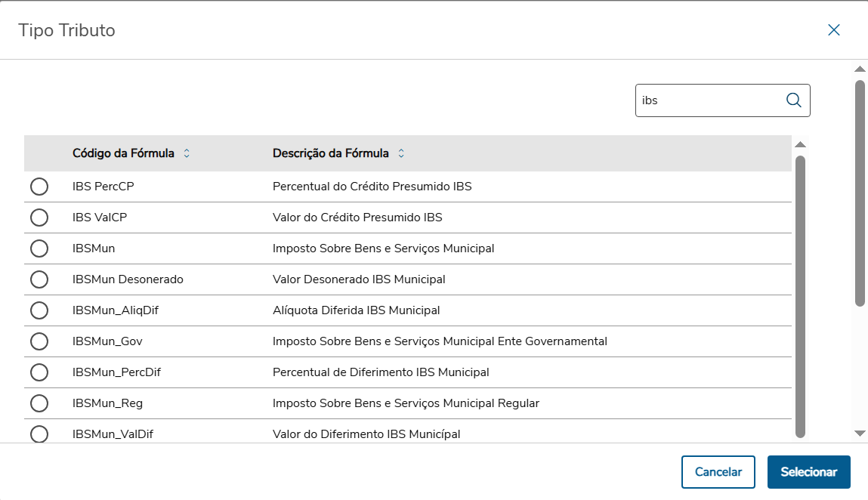Click the search magnifier icon

tap(793, 100)
